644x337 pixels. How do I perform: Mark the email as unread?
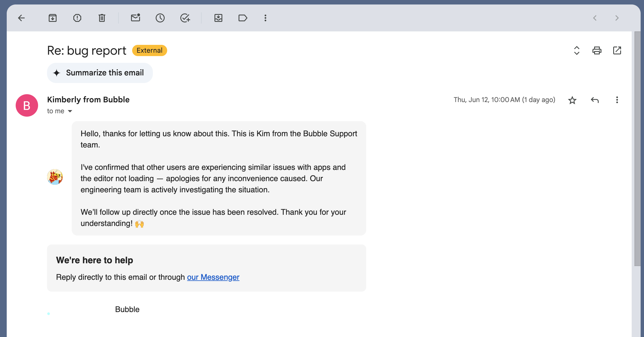pyautogui.click(x=136, y=18)
